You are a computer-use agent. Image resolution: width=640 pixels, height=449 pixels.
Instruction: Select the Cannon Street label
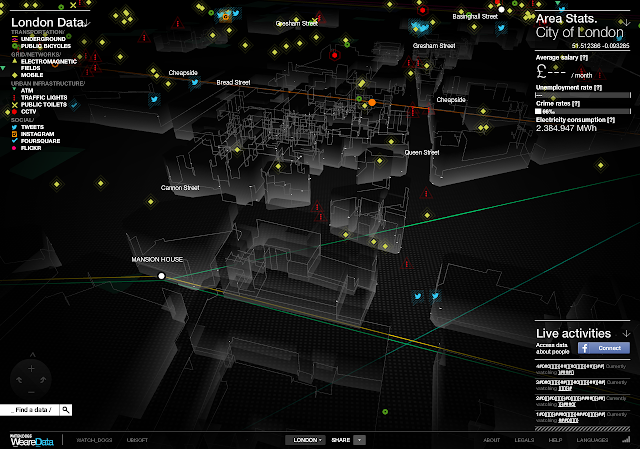(180, 188)
